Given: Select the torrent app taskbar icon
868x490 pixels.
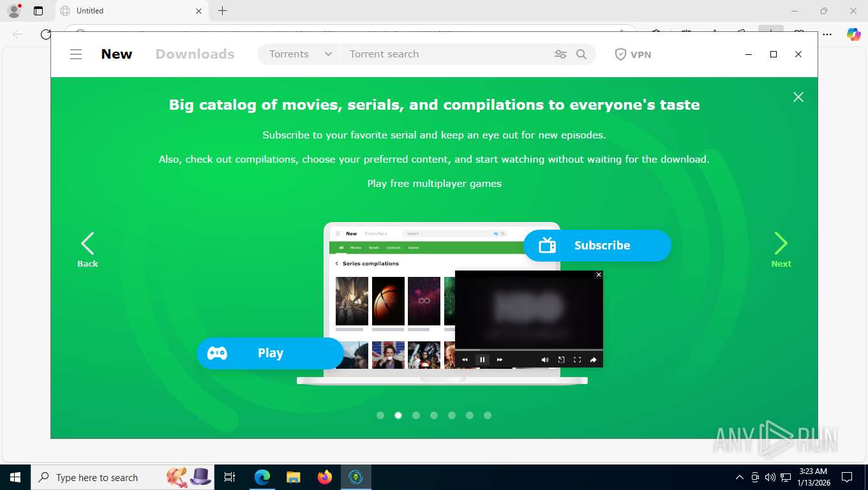Looking at the screenshot, I should point(356,477).
